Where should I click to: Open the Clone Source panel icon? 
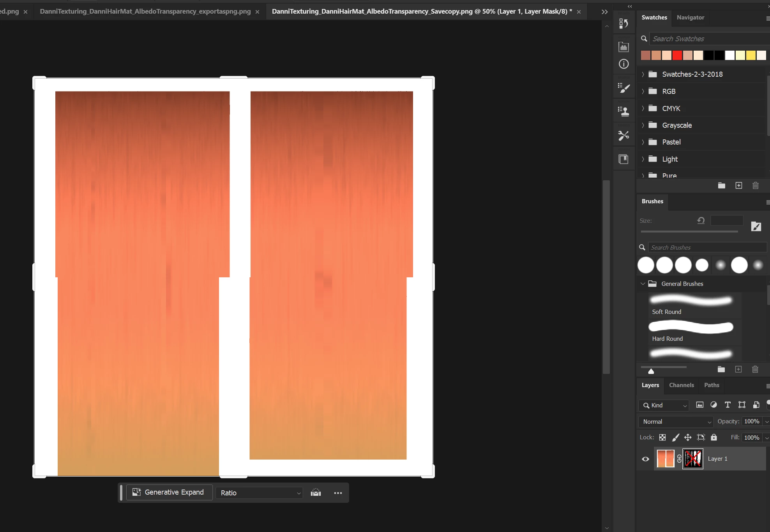(623, 112)
